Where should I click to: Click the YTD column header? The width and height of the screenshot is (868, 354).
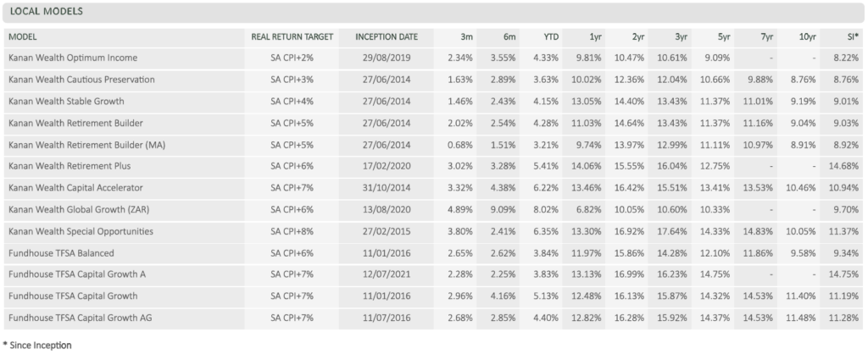(x=551, y=37)
